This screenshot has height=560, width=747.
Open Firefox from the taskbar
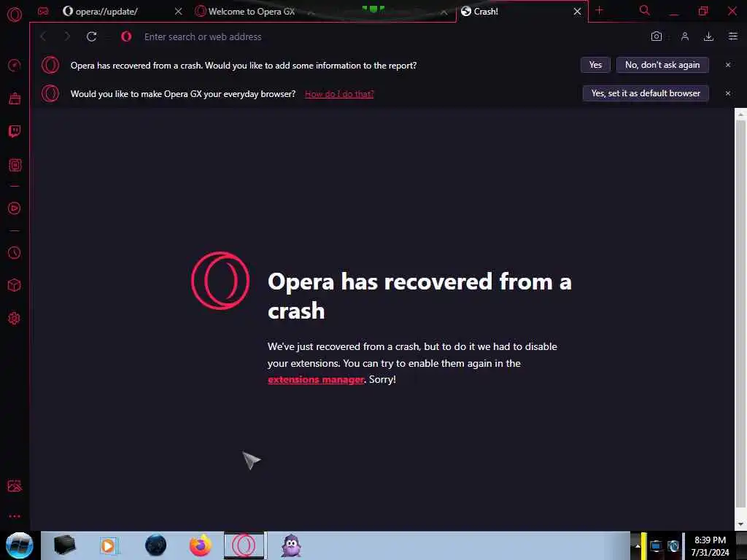200,545
